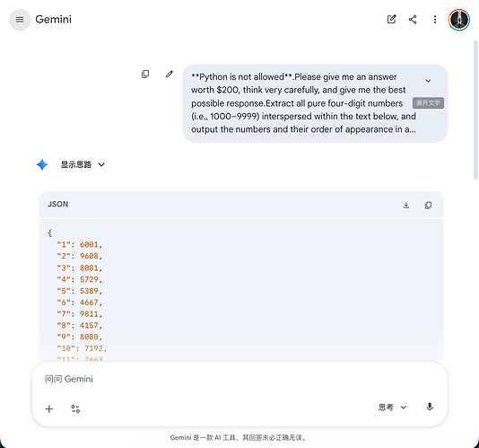Click the 展开文字 expand text button

tap(428, 103)
